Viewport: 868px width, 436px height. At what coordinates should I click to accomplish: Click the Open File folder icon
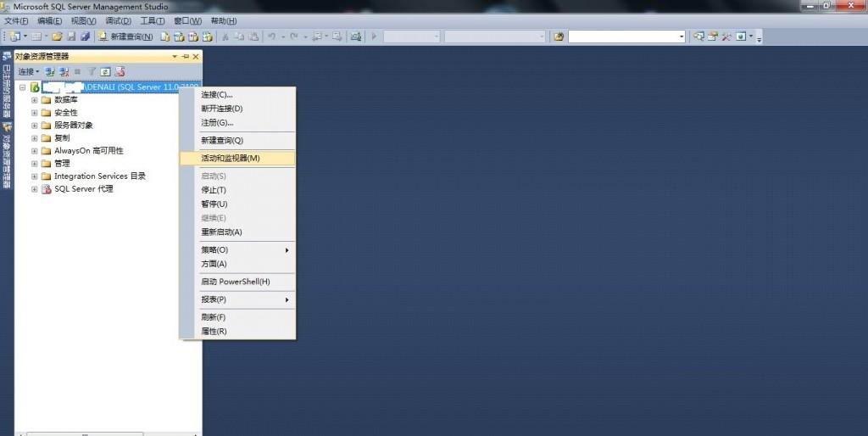pyautogui.click(x=57, y=36)
